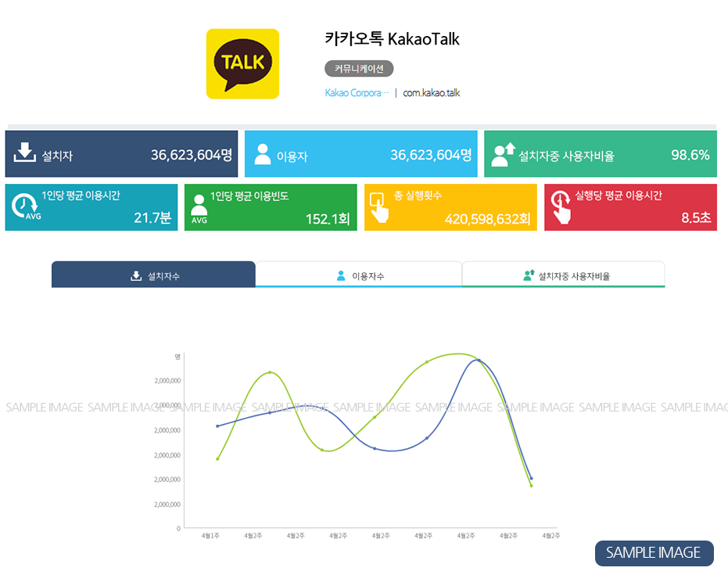
Task: Click the 152.1회 value
Action: pyautogui.click(x=328, y=219)
